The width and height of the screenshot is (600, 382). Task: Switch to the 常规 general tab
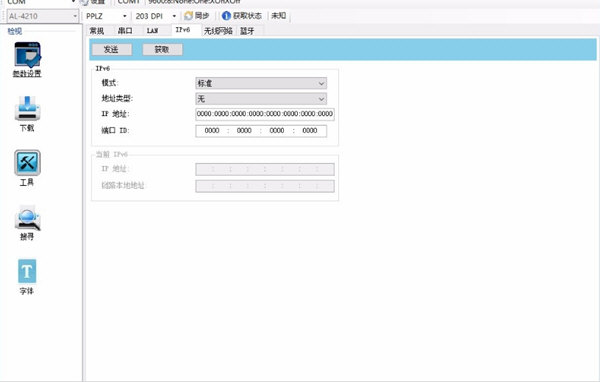[97, 31]
